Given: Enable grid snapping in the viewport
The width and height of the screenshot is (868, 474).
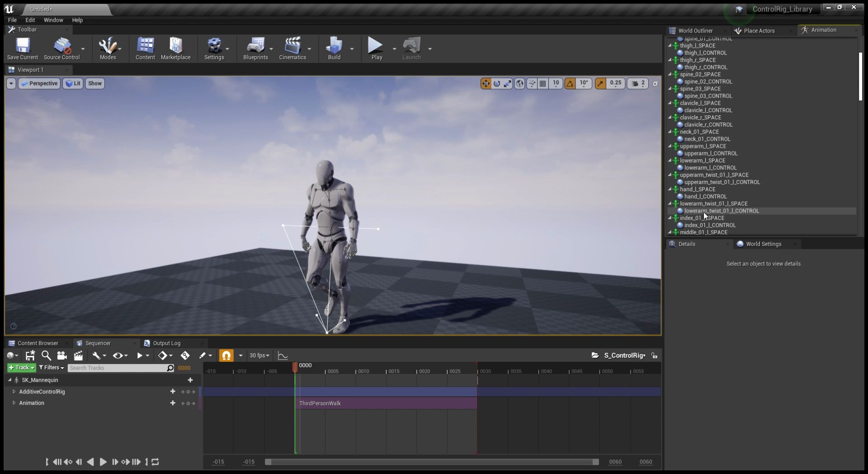Looking at the screenshot, I should [x=542, y=83].
